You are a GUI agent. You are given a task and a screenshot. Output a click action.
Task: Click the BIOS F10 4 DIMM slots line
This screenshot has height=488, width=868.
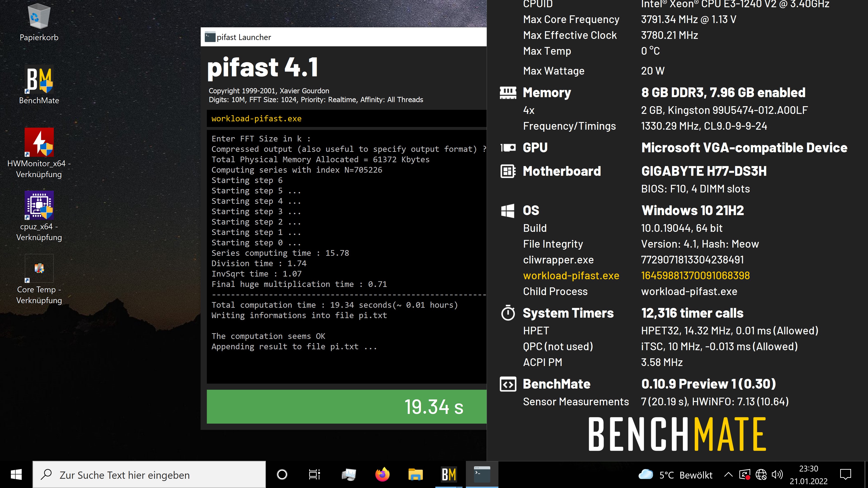tap(695, 189)
